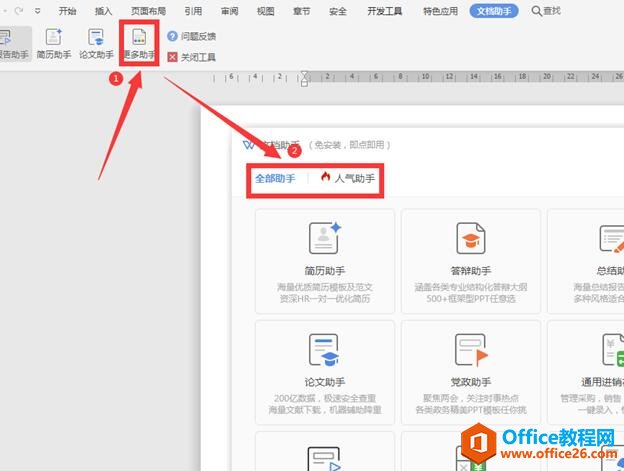Select the 引用 ribbon tab
The image size is (624, 471).
(x=193, y=11)
